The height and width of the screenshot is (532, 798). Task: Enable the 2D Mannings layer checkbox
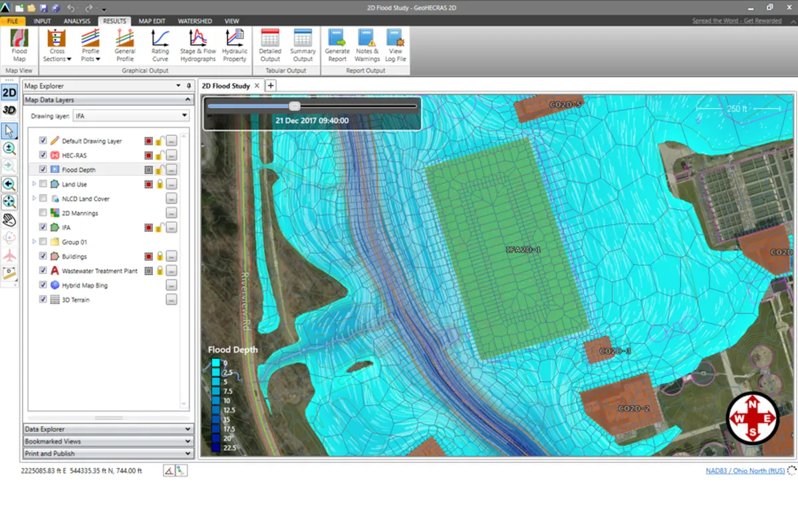point(43,213)
